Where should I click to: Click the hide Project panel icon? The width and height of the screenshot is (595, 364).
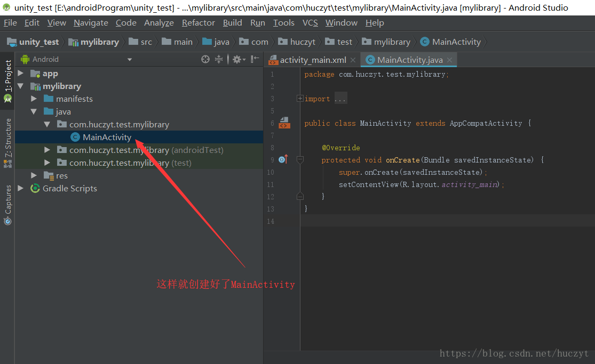coord(255,59)
